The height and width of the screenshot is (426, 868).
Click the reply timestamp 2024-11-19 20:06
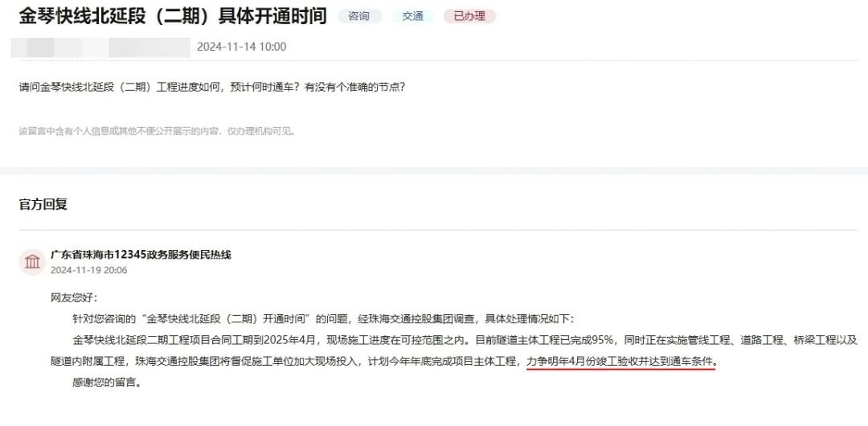(x=88, y=270)
